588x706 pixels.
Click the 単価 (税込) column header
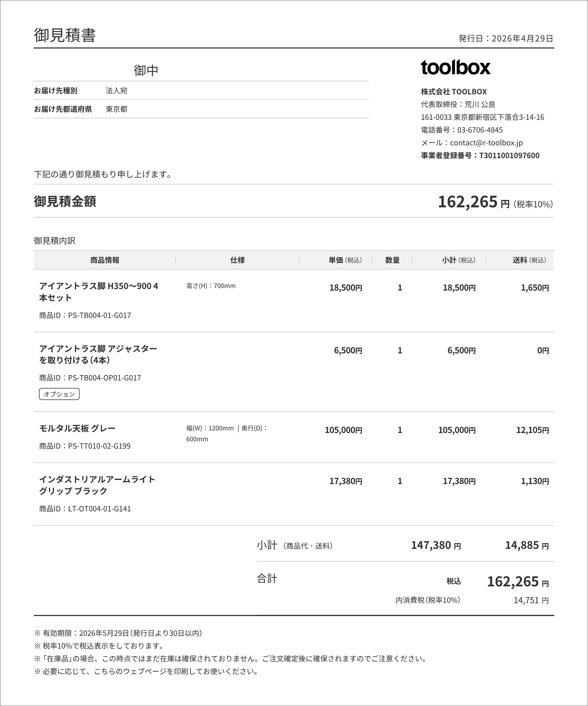[x=345, y=260]
